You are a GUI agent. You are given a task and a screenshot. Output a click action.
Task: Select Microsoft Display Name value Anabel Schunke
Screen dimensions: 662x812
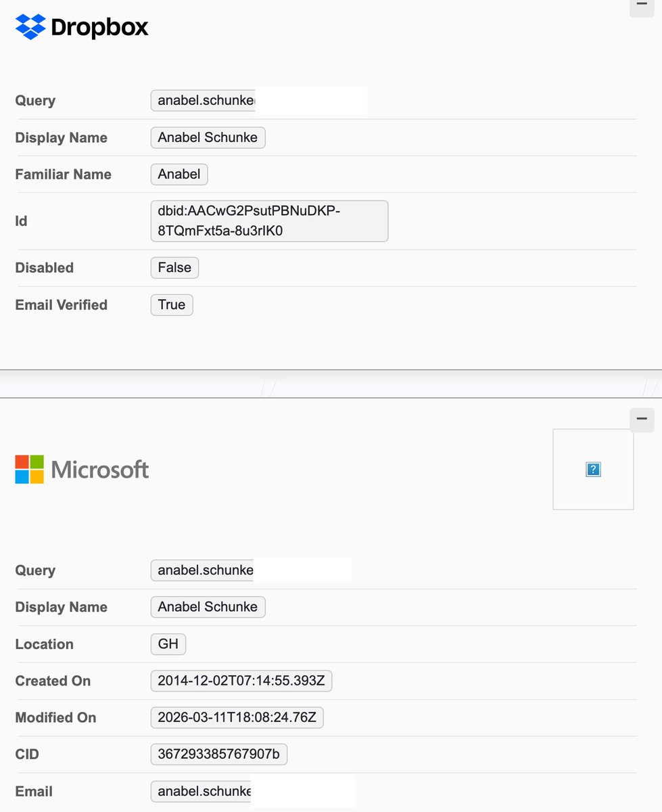coord(208,607)
